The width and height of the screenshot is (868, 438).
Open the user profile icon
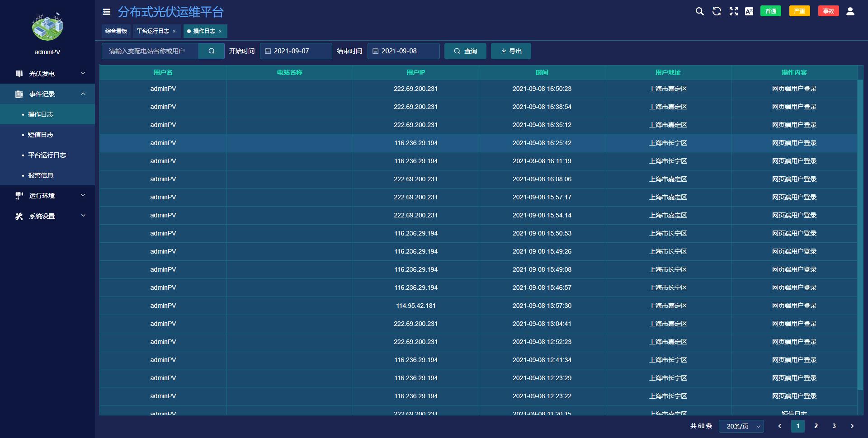click(850, 11)
